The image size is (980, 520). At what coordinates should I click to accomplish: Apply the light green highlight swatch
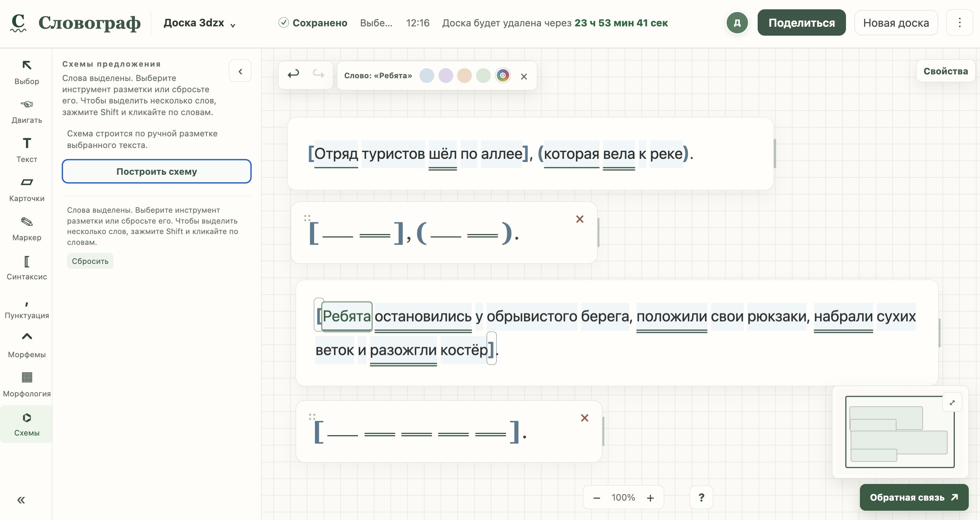(483, 76)
